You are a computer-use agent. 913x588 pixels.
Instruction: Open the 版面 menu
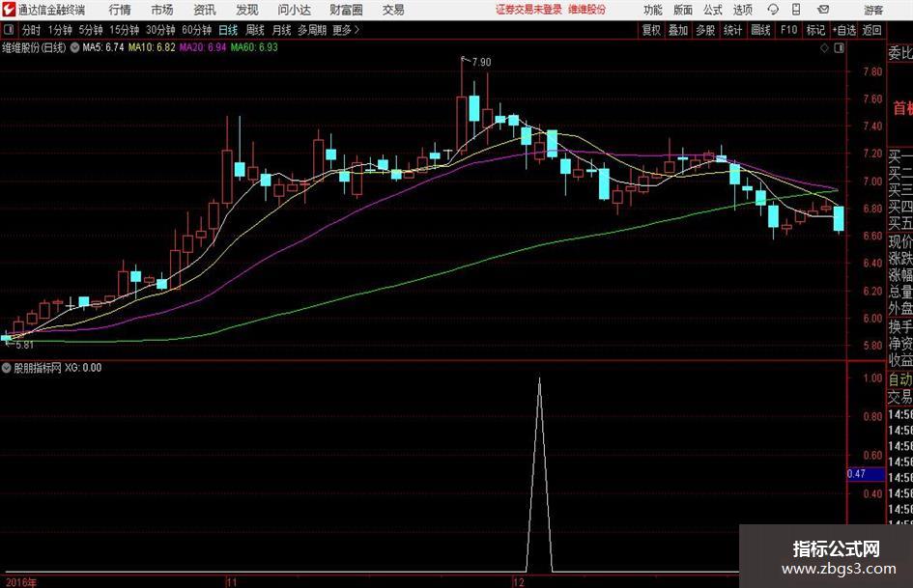[x=682, y=10]
